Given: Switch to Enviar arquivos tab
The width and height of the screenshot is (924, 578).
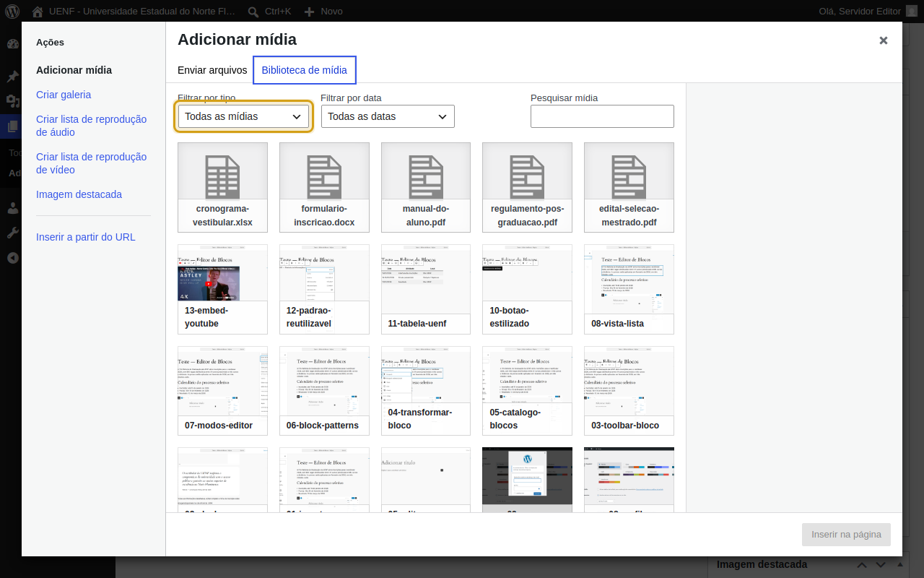Looking at the screenshot, I should pos(212,70).
